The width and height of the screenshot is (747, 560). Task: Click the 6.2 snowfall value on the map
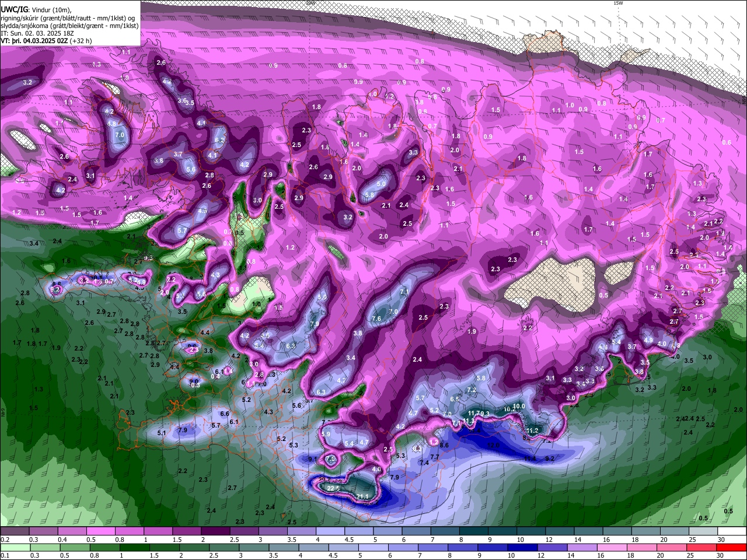tap(219, 140)
